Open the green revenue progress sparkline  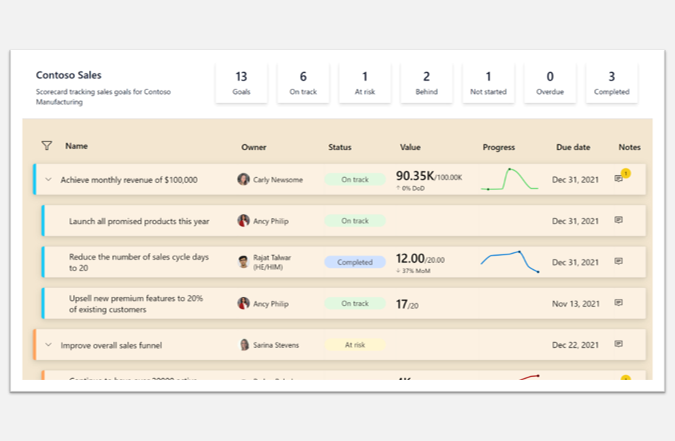pos(509,180)
